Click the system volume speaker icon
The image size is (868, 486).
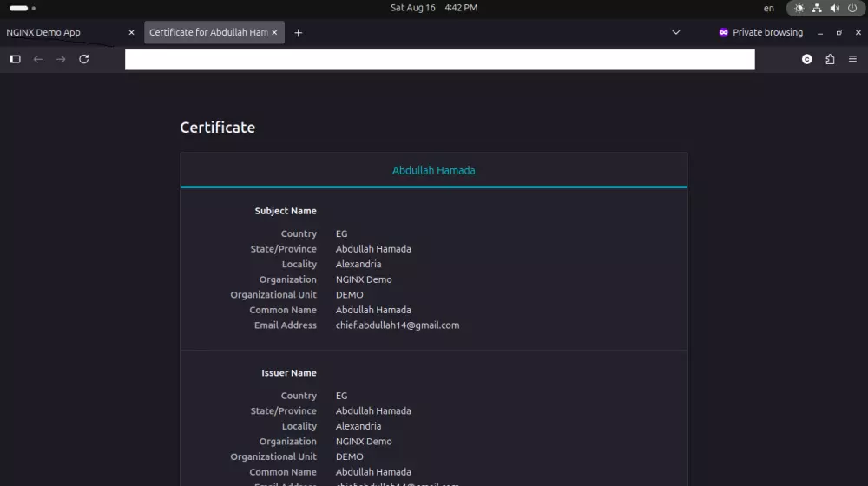pos(834,8)
